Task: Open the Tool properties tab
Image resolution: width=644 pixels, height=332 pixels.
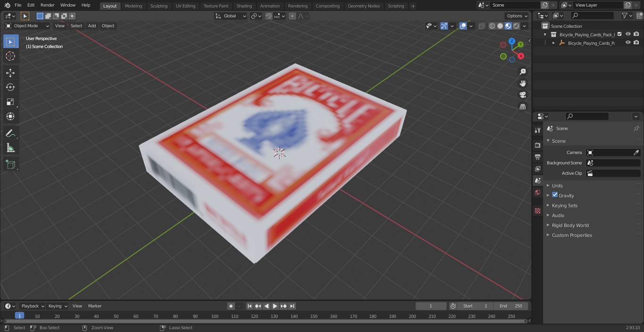Action: 537,130
